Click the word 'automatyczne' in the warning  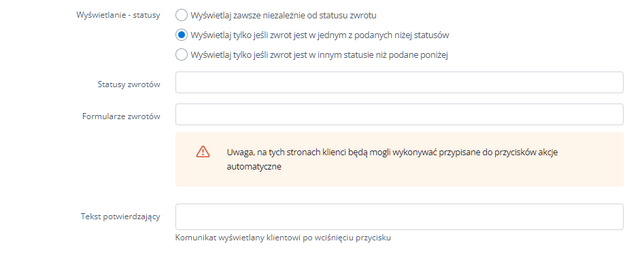point(254,167)
